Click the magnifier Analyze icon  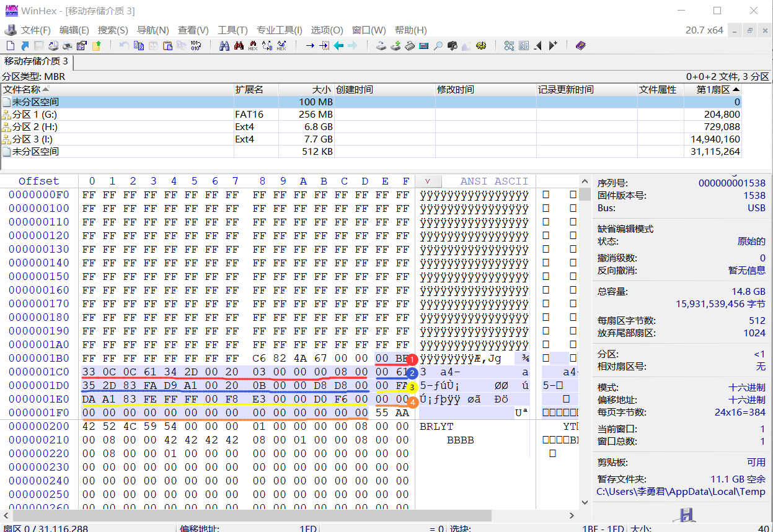(x=438, y=46)
